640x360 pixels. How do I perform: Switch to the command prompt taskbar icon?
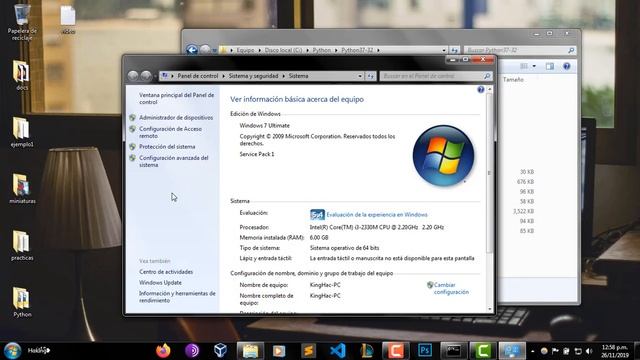click(453, 351)
